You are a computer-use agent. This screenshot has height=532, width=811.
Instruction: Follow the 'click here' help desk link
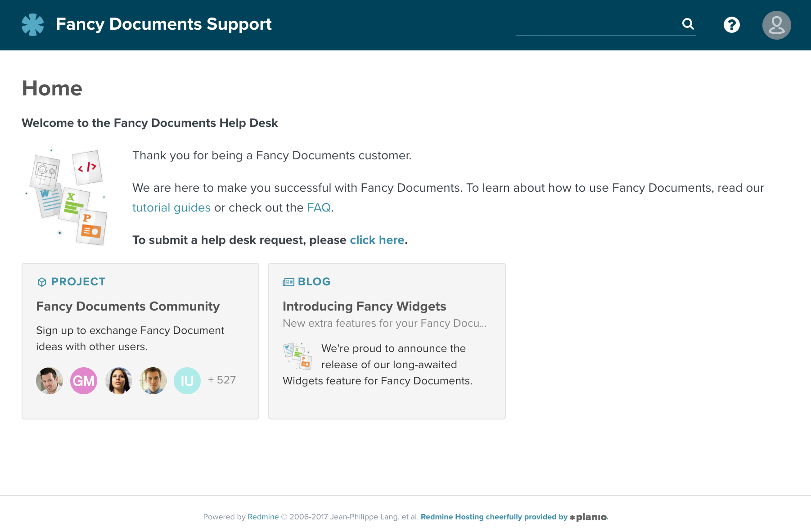pyautogui.click(x=377, y=240)
